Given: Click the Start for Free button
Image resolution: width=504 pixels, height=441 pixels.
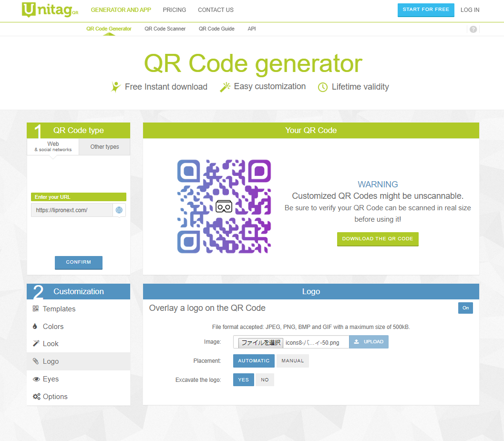Looking at the screenshot, I should [426, 10].
